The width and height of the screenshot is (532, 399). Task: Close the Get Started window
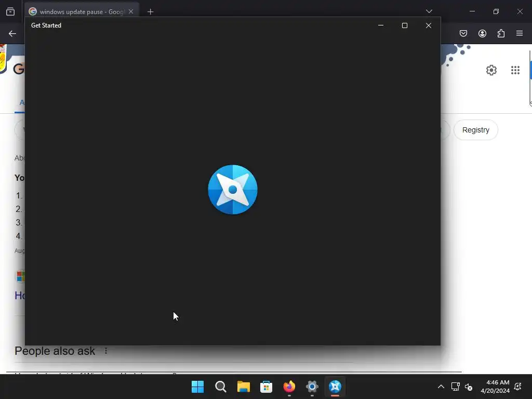[x=429, y=25]
